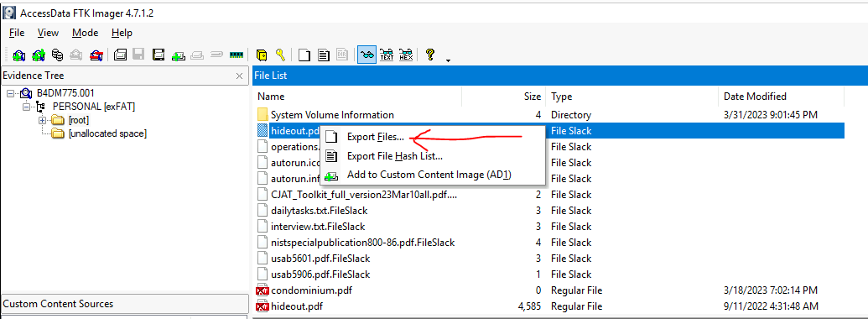Click Remove All Evidence Items icon
The width and height of the screenshot is (868, 319).
[x=96, y=55]
